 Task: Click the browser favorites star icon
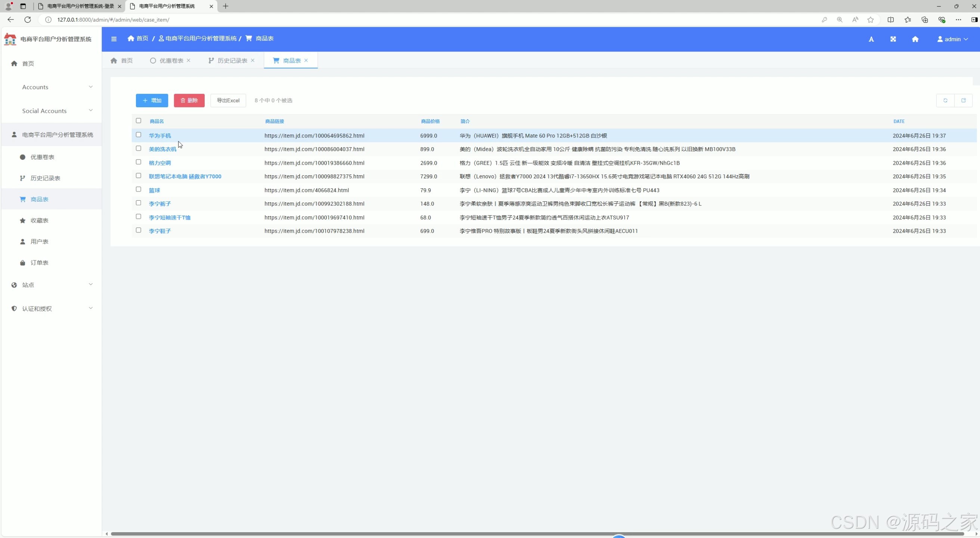pos(871,20)
